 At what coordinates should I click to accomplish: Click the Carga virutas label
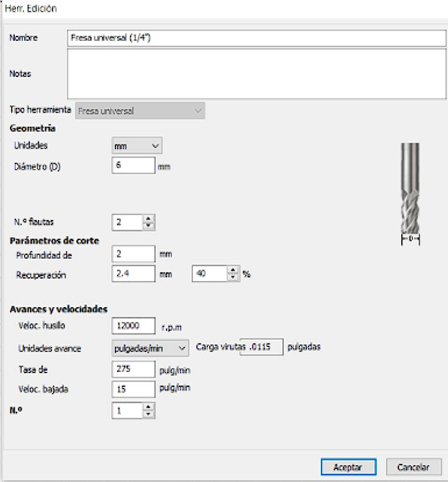point(220,347)
